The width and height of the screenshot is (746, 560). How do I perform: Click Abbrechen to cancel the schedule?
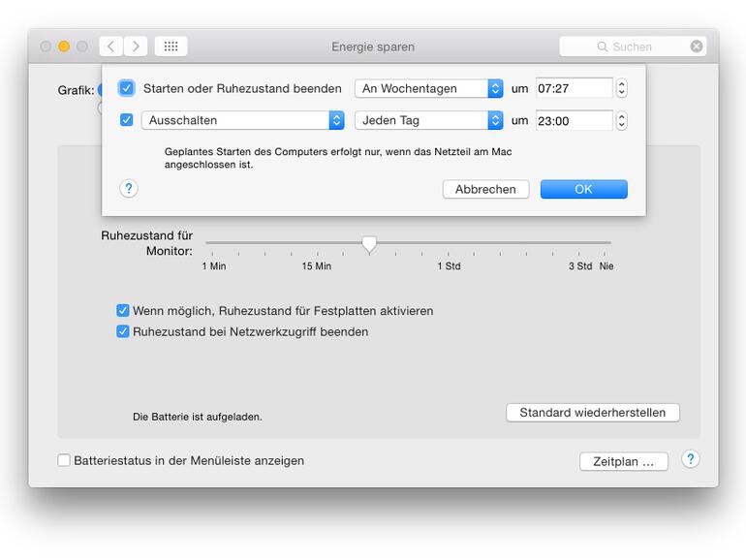tap(485, 189)
